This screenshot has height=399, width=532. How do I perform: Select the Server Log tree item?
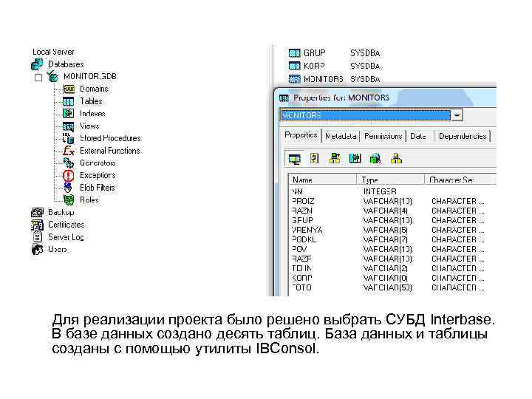coord(66,237)
